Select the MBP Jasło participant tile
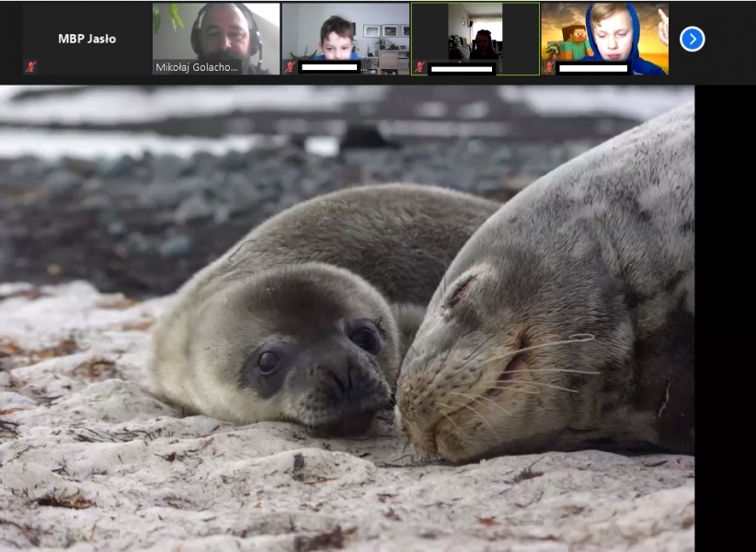The width and height of the screenshot is (756, 552). tap(86, 39)
